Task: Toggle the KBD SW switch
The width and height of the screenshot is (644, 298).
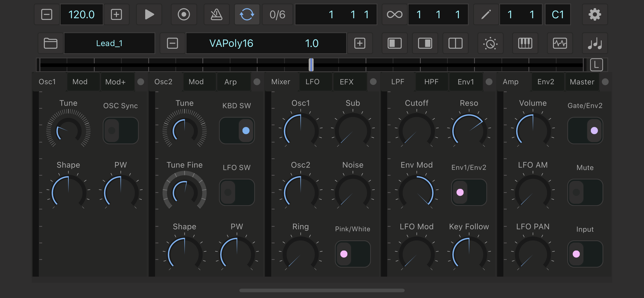Action: tap(237, 131)
